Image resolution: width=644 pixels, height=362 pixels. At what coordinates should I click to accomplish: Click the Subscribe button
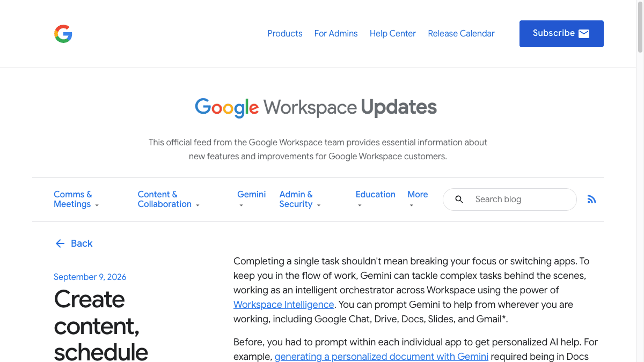561,34
